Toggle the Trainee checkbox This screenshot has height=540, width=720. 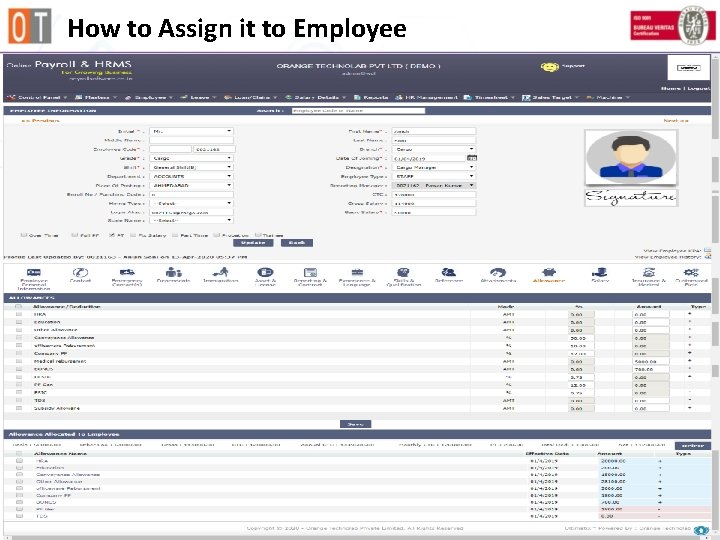258,235
